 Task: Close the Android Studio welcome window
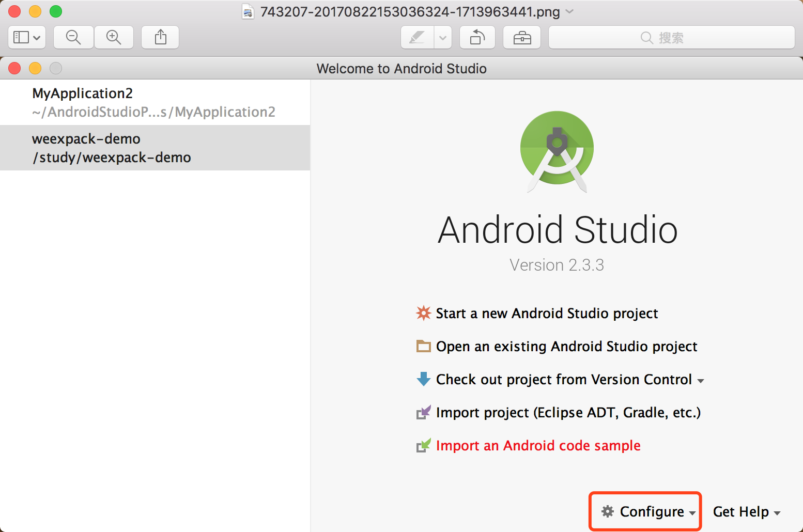pyautogui.click(x=14, y=68)
